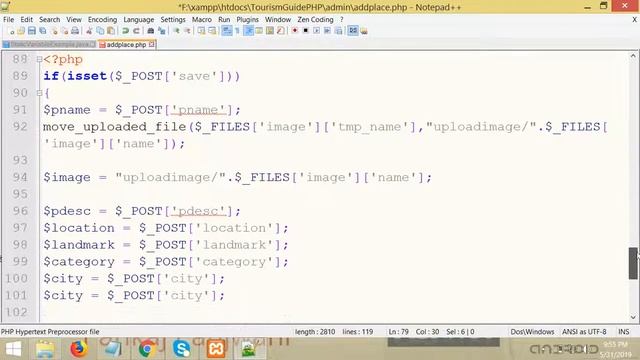Viewport: 640px width, 360px height.
Task: Switch to the blurred .java file tab
Action: [x=49, y=44]
